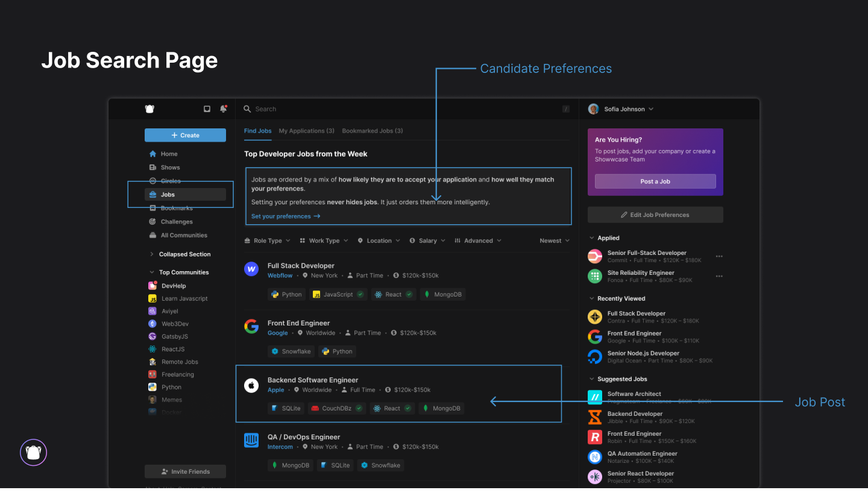Switch to the Bookmarked Jobs tab

pyautogui.click(x=372, y=130)
